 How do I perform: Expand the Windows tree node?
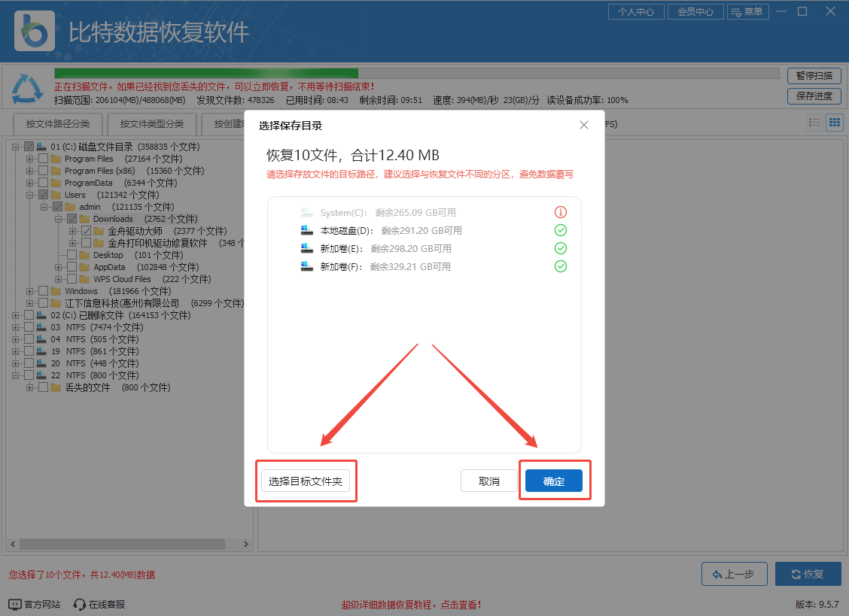tap(30, 291)
